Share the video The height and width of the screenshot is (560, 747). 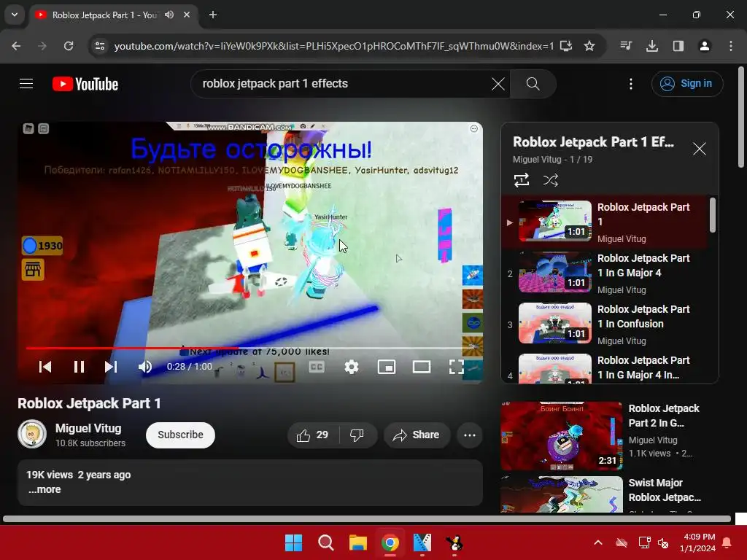point(417,435)
